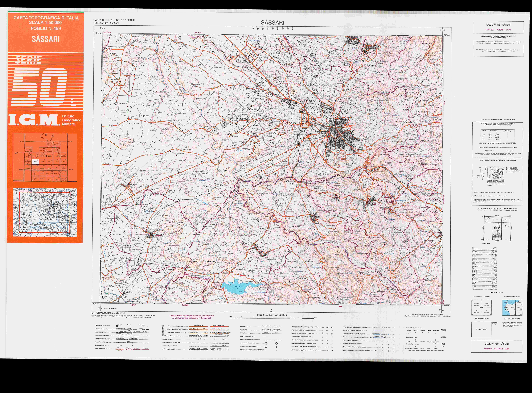The width and height of the screenshot is (532, 393).
Task: Click 'Scala 1 : 50 000 (1 cm = 500 m)'
Action: [272, 315]
